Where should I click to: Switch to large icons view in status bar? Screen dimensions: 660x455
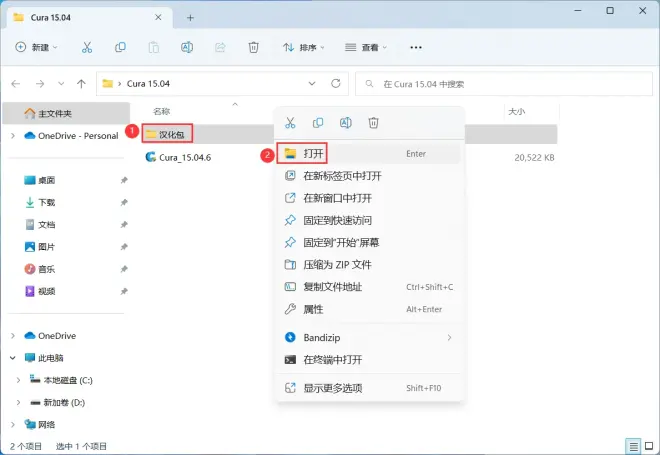point(649,446)
